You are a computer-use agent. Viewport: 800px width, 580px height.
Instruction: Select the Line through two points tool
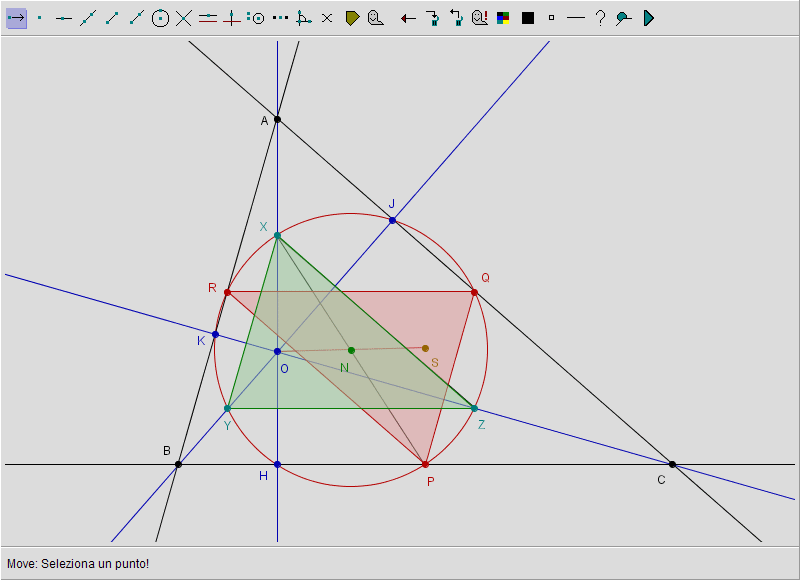pyautogui.click(x=88, y=18)
